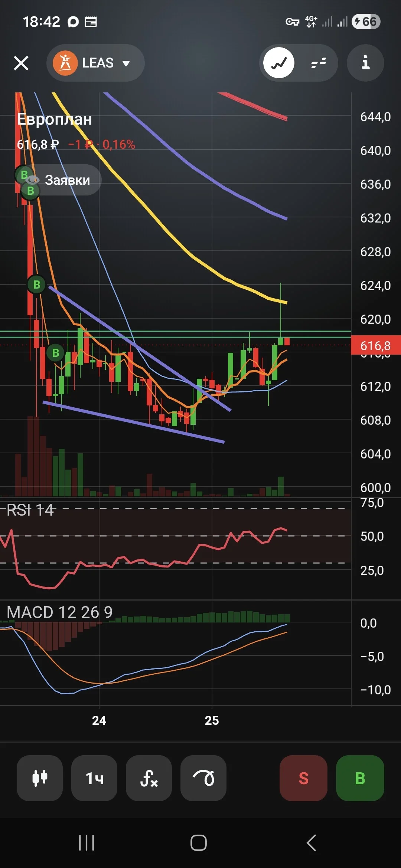Open the candlestick chart type button
Image resolution: width=401 pixels, height=868 pixels.
pyautogui.click(x=40, y=778)
